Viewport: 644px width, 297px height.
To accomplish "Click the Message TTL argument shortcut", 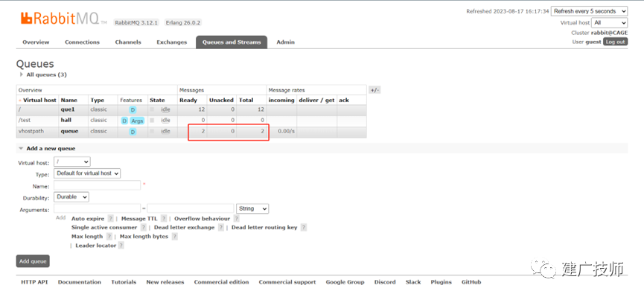I will coord(139,219).
